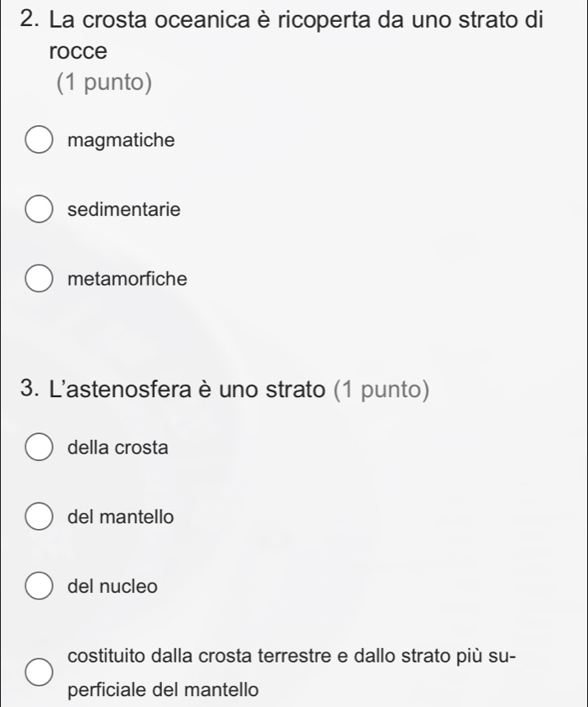
Task: Select radio for 'costituito dalla crosta terrestre' answer
Action: pos(39,672)
